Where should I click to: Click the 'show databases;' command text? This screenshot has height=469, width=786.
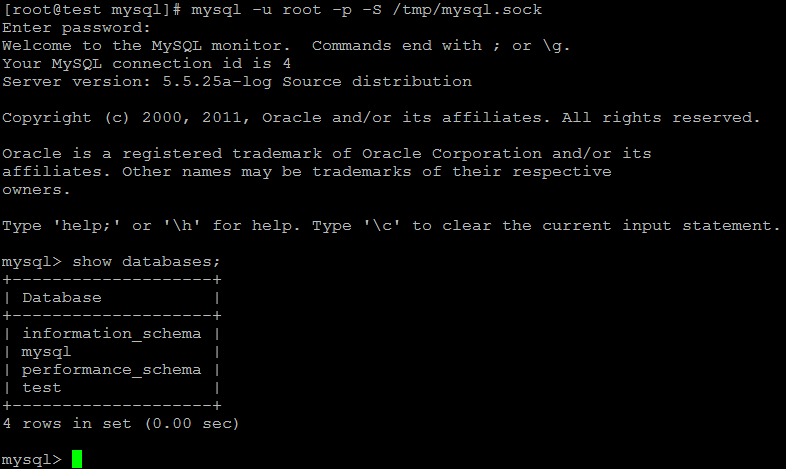click(146, 262)
